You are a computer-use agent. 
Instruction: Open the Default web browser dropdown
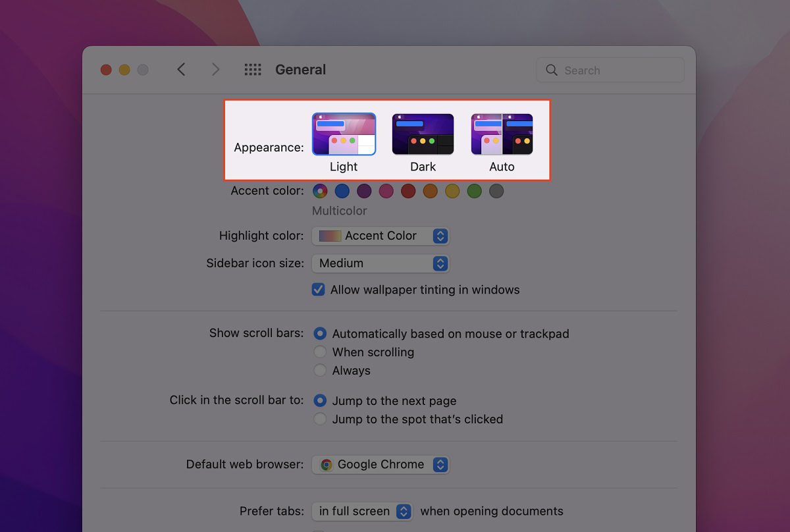click(381, 464)
